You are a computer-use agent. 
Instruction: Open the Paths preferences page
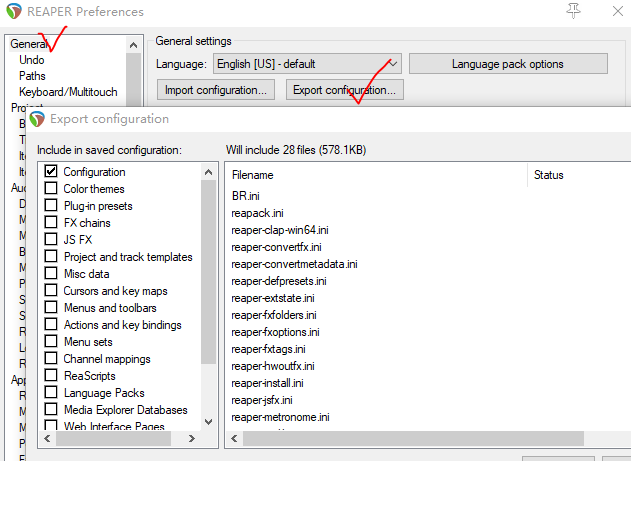coord(32,76)
